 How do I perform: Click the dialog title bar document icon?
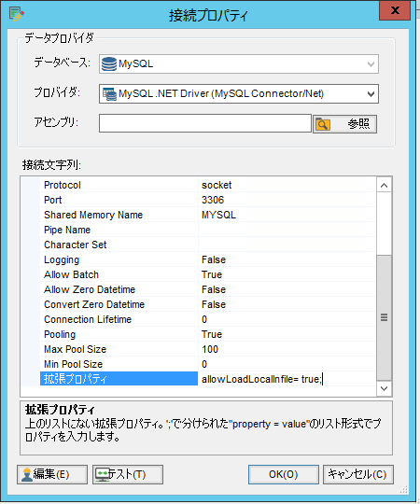(x=17, y=14)
